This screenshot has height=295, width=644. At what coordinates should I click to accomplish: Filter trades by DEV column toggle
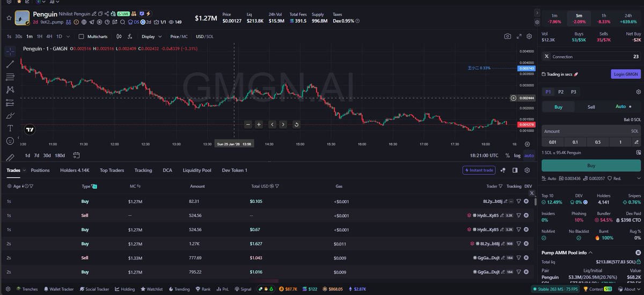click(x=528, y=186)
